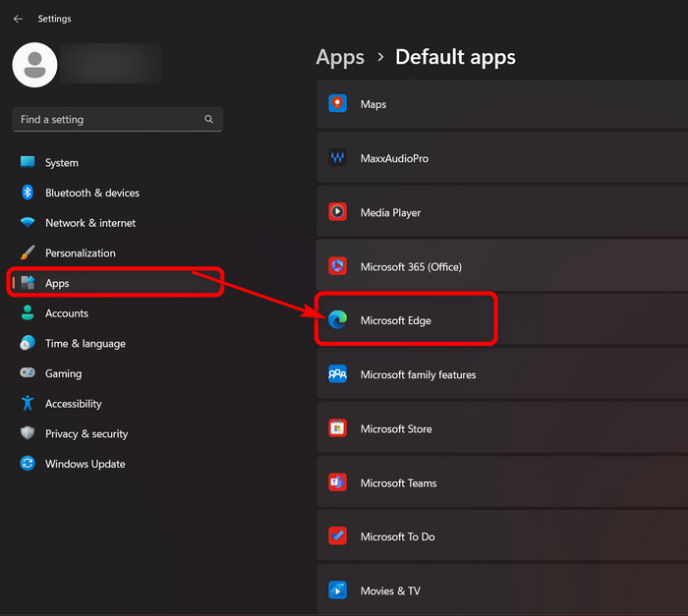Screen dimensions: 688x616
Task: Click the System monitor icon
Action: (28, 162)
